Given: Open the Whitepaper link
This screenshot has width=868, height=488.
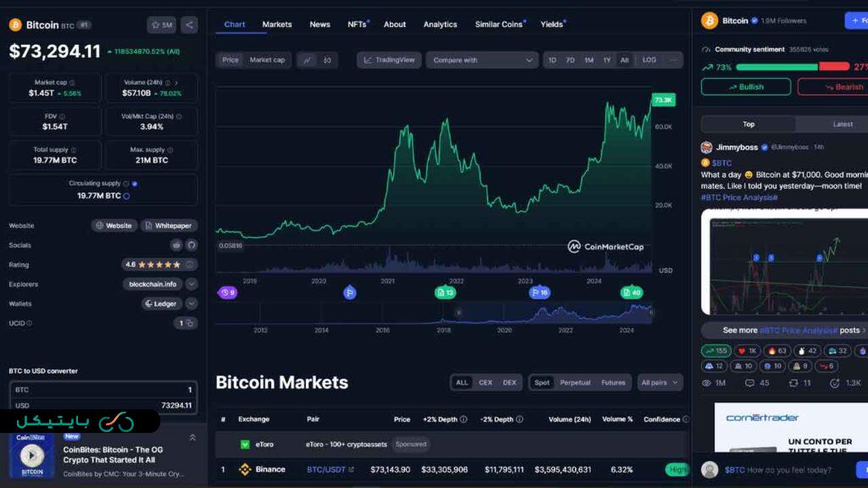Looking at the screenshot, I should [170, 225].
